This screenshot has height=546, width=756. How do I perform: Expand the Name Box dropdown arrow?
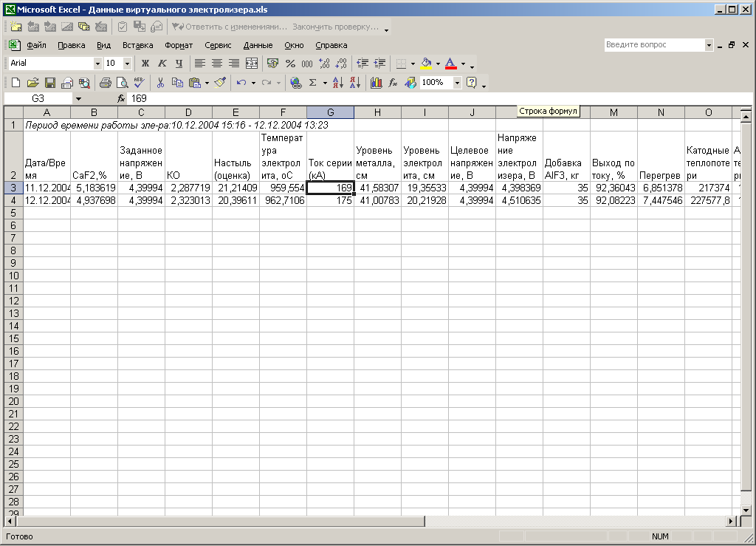(x=78, y=99)
